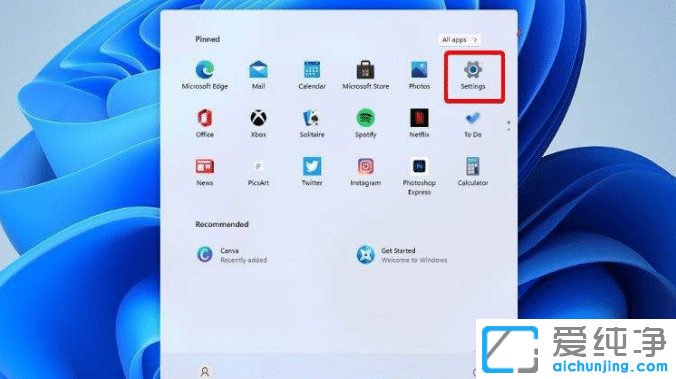Launch PicsArt

pos(258,172)
